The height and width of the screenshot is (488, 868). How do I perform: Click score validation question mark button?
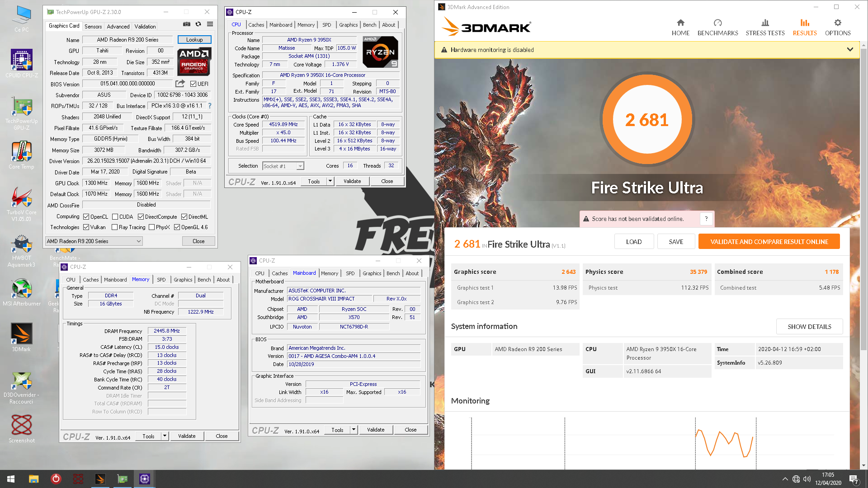[706, 219]
